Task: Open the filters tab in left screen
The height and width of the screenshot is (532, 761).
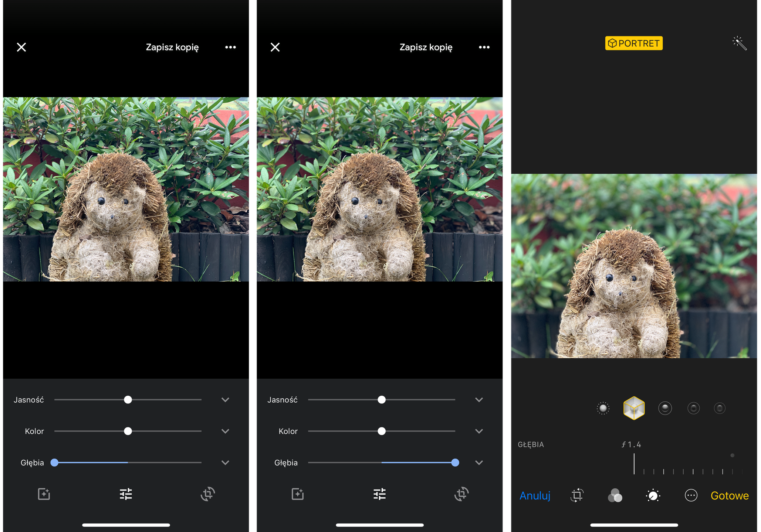Action: coord(44,494)
